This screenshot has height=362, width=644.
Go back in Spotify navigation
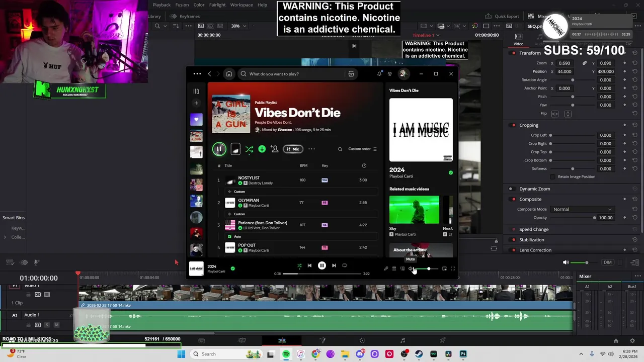pos(210,74)
